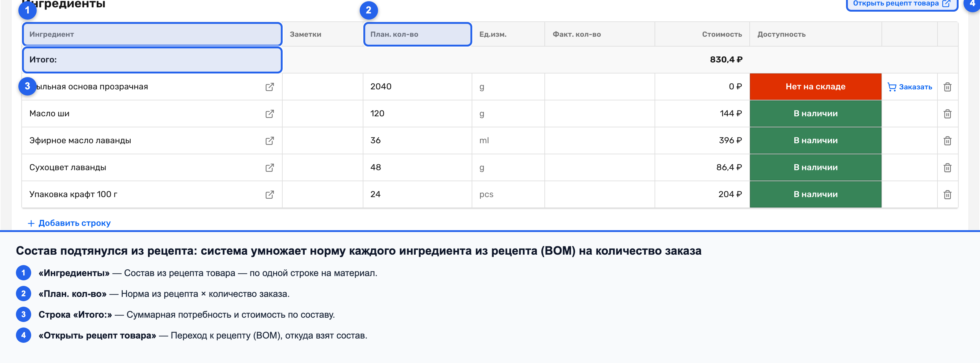Viewport: 980px width, 363px height.
Task: Click Открыть рецепт товара button
Action: pos(901,4)
